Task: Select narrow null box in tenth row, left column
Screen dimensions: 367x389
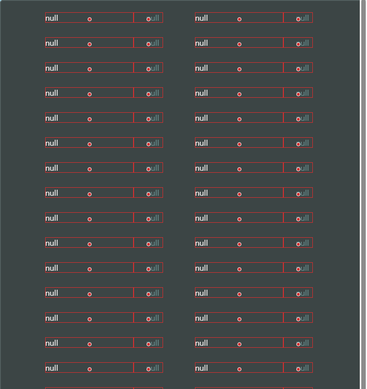Action: coord(148,243)
